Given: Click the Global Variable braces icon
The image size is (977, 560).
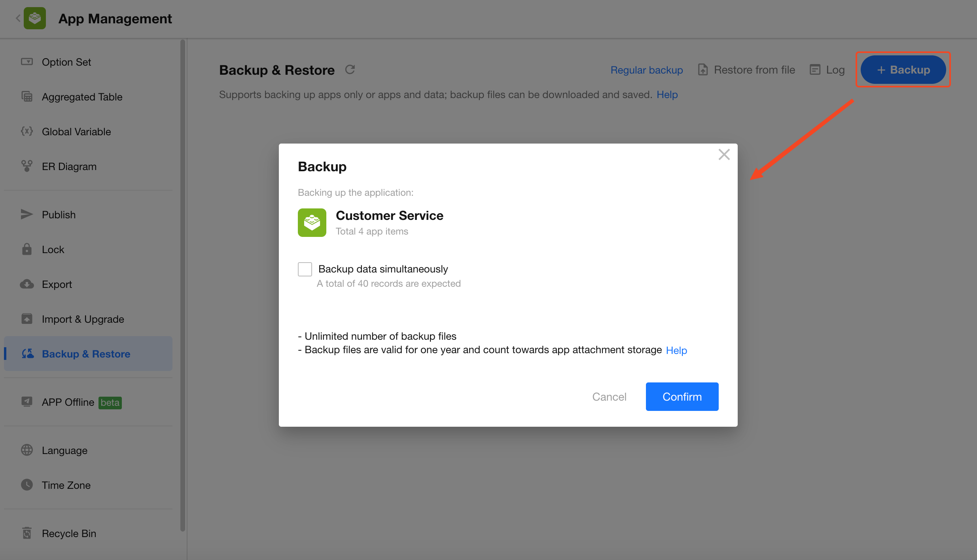Looking at the screenshot, I should 27,131.
